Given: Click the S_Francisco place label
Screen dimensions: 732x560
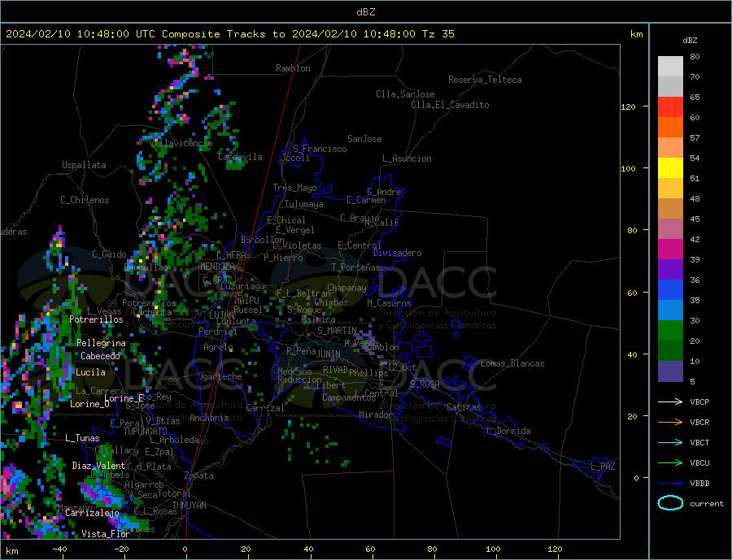Looking at the screenshot, I should click(x=320, y=149).
